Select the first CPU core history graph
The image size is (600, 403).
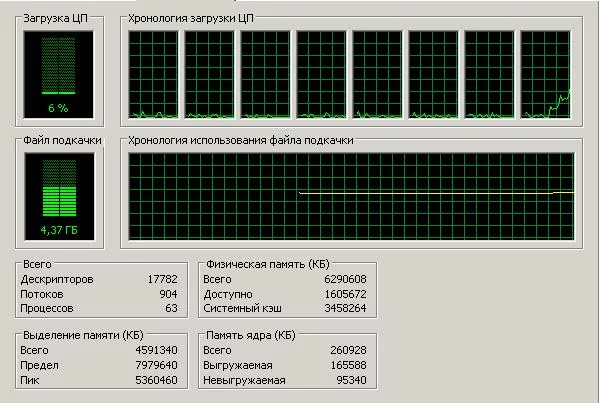152,74
